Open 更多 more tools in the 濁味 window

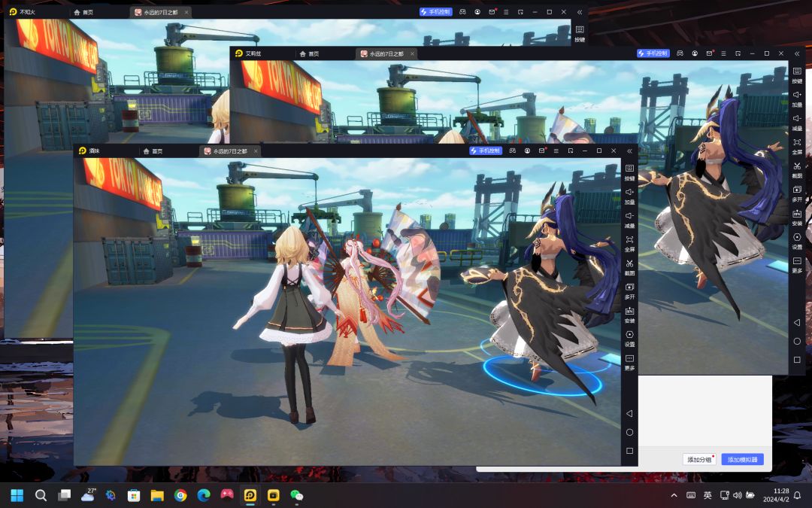[x=629, y=363]
